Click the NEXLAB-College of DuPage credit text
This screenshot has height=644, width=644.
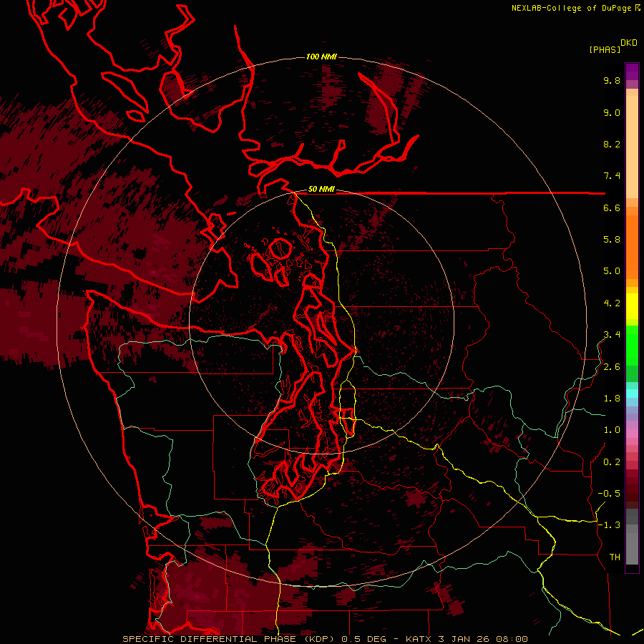pos(571,8)
